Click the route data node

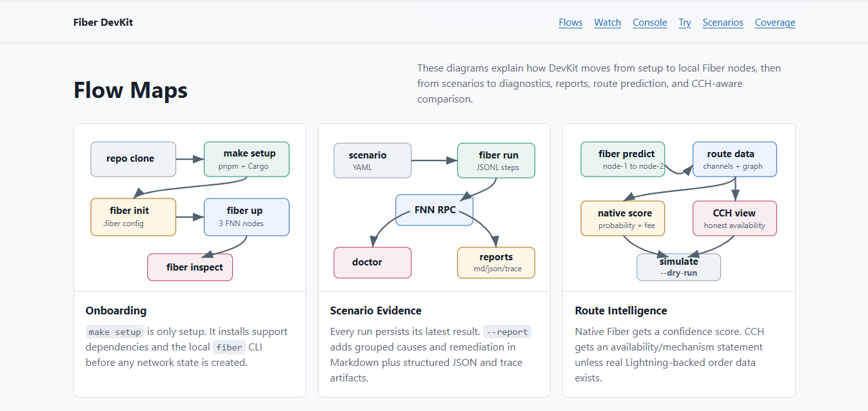(x=735, y=159)
